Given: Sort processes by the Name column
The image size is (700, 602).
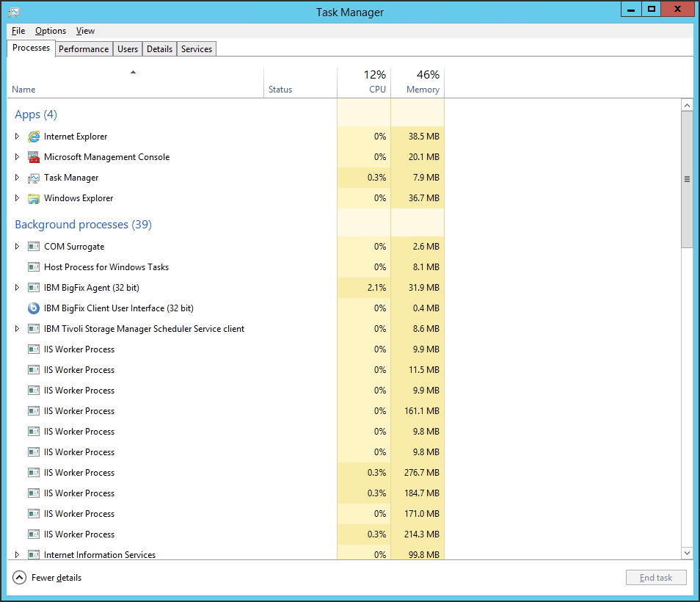Looking at the screenshot, I should (x=135, y=83).
